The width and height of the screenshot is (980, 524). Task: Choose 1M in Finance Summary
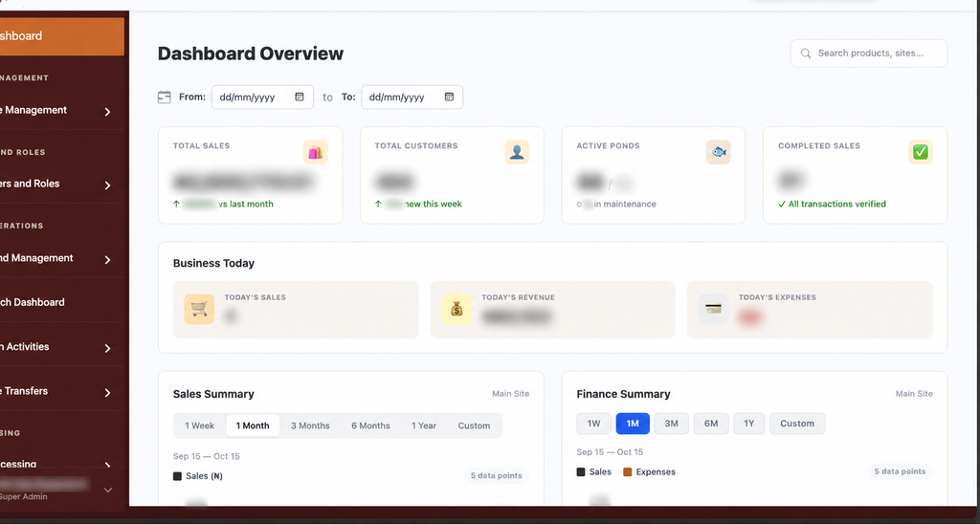click(633, 424)
